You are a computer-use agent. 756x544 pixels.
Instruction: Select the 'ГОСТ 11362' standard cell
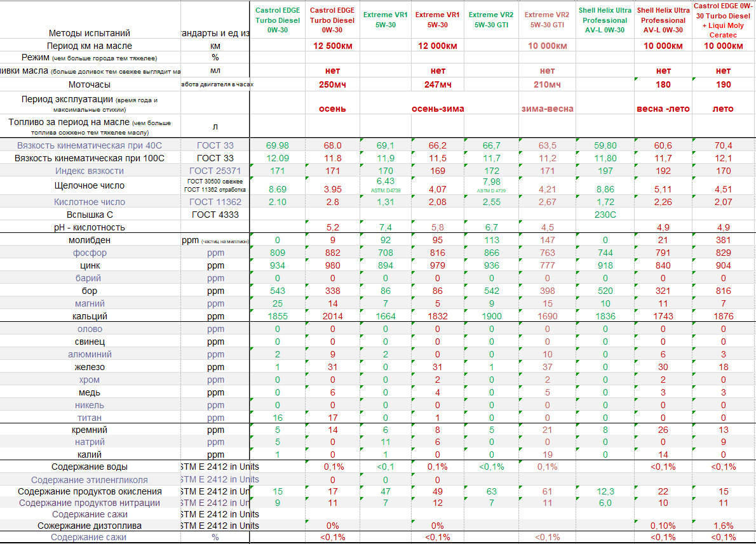[x=215, y=202]
